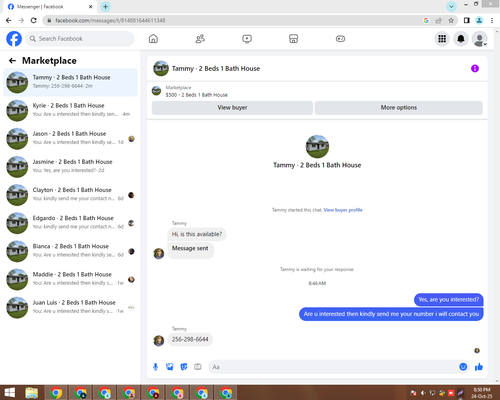Open the Windows Start button
Screen dimensions: 500x400
pos(9,393)
